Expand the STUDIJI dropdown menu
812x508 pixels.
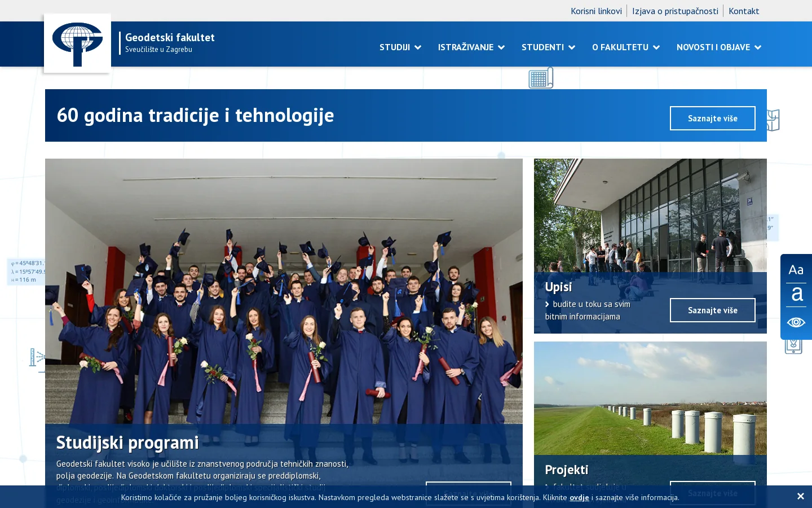400,47
